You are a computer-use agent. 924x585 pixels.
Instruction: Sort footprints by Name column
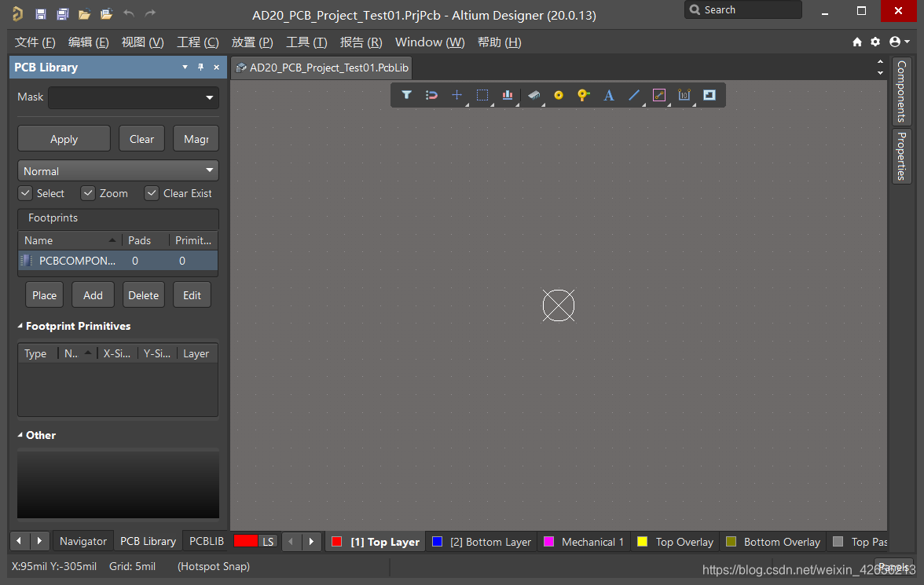click(x=69, y=240)
